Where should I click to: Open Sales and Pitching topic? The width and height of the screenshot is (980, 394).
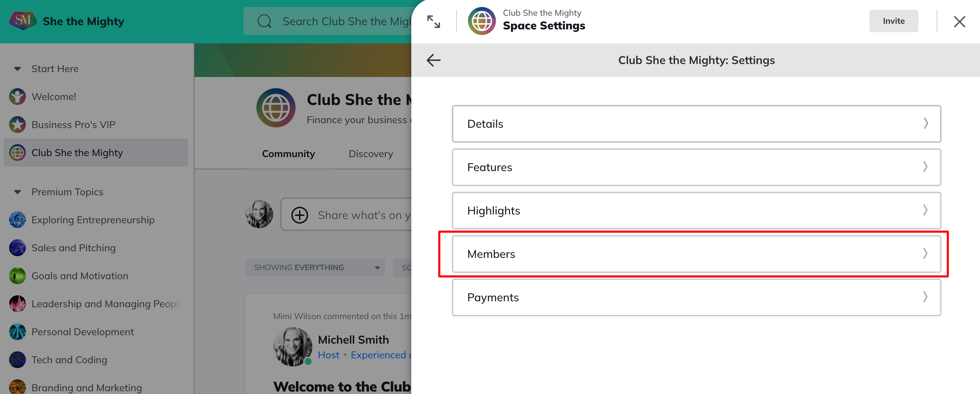[x=73, y=248]
